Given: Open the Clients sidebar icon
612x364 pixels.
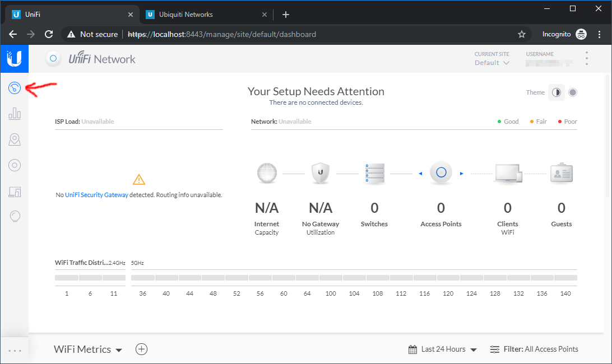Looking at the screenshot, I should click(x=15, y=192).
